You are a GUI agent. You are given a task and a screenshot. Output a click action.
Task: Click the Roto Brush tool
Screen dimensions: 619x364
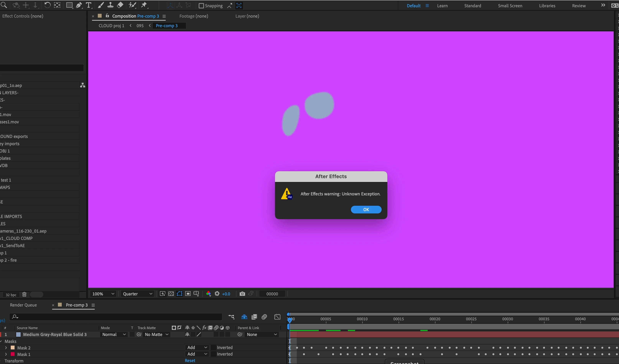tap(132, 5)
